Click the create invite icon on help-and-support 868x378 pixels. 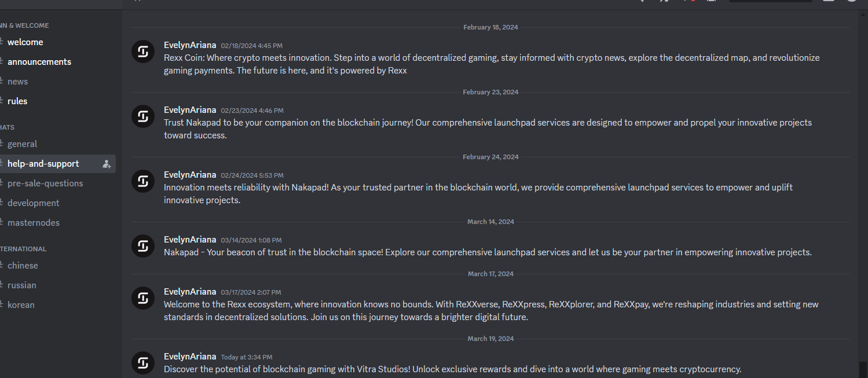tap(107, 164)
